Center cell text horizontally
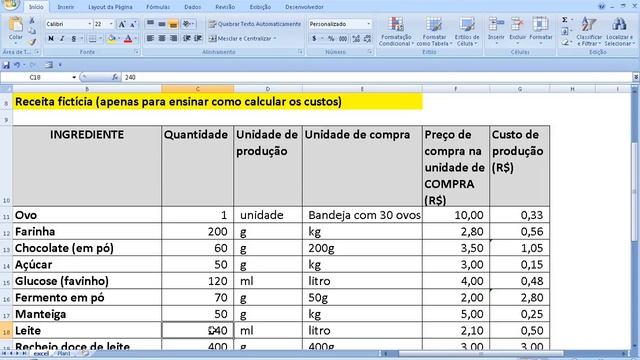Image resolution: width=640 pixels, height=360 pixels. (x=162, y=38)
